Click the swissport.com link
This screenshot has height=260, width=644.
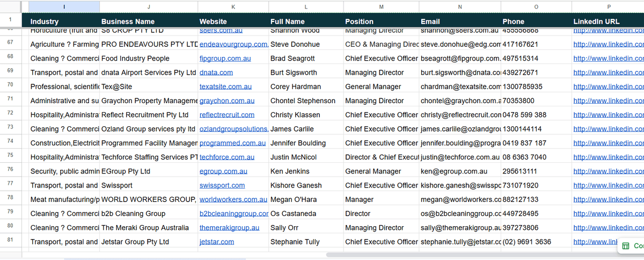click(x=222, y=185)
